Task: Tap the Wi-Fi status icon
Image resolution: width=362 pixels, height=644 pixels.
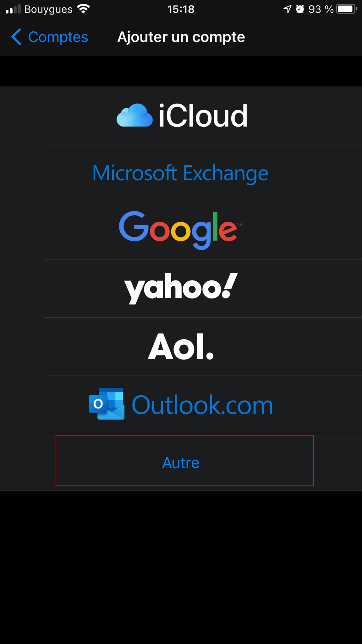Action: coord(83,9)
